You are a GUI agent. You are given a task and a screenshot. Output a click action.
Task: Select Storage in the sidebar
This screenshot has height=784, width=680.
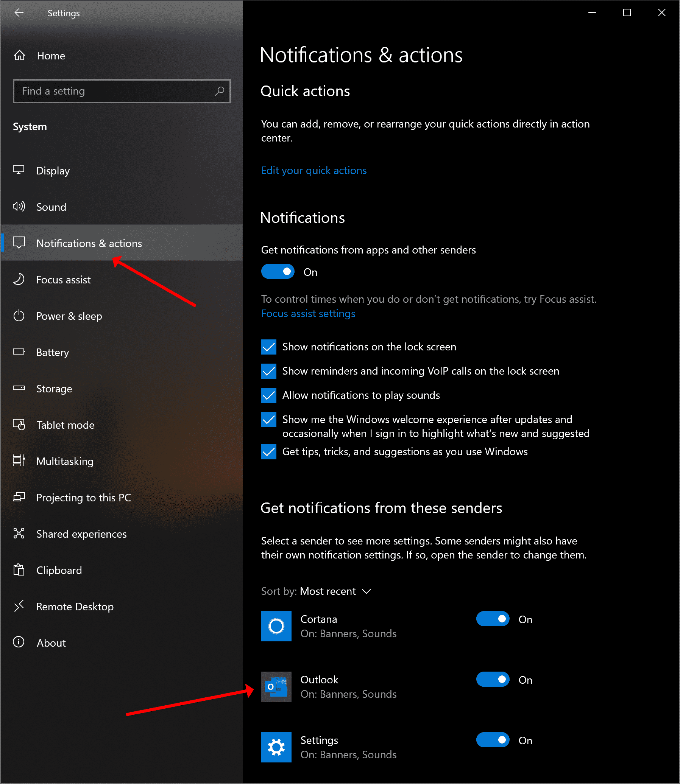click(122, 389)
